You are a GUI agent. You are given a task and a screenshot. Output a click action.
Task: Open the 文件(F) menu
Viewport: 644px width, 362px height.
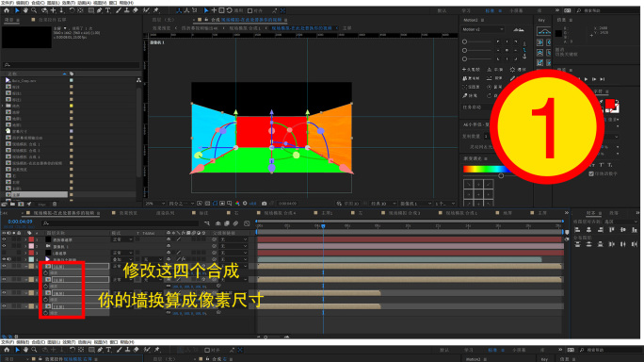pyautogui.click(x=7, y=3)
